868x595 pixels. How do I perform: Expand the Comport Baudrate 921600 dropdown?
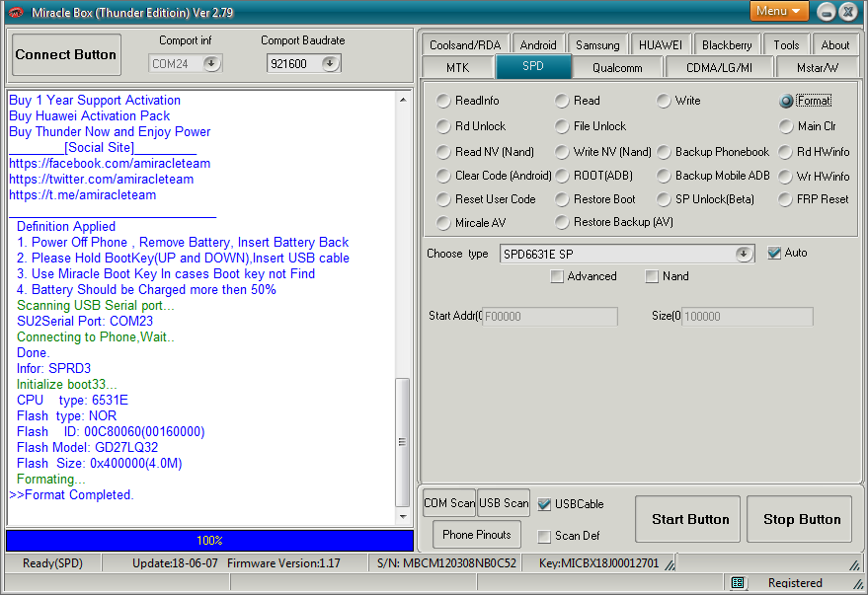330,63
